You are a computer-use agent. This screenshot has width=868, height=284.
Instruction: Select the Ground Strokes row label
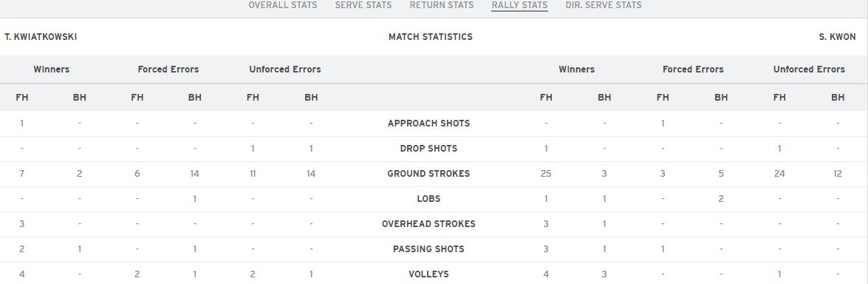[x=429, y=174]
